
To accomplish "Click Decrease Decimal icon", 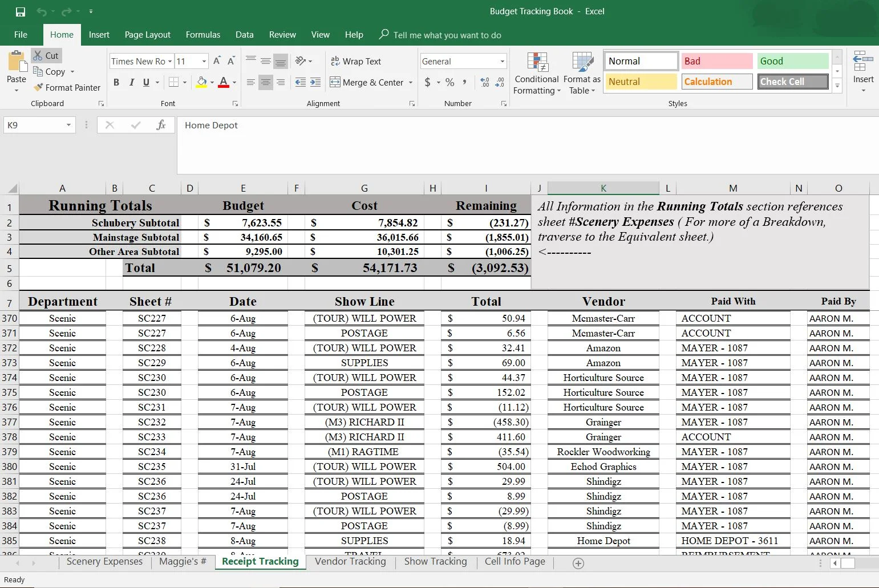I will [500, 82].
